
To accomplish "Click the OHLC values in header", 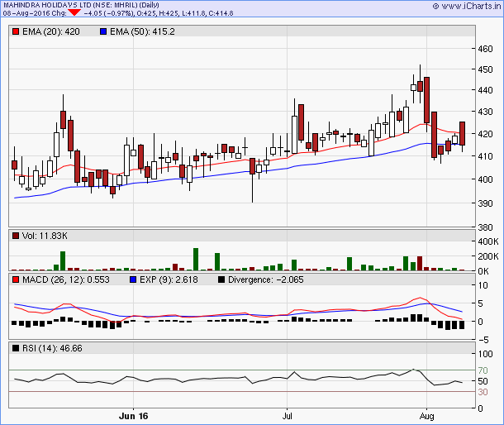I will [x=185, y=13].
